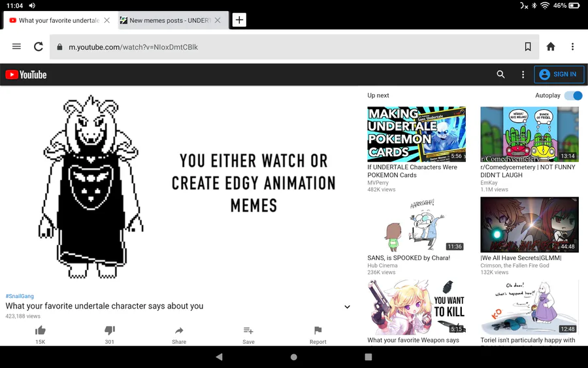Click the YouTube logo
Screen dimensions: 588x368
(x=26, y=75)
